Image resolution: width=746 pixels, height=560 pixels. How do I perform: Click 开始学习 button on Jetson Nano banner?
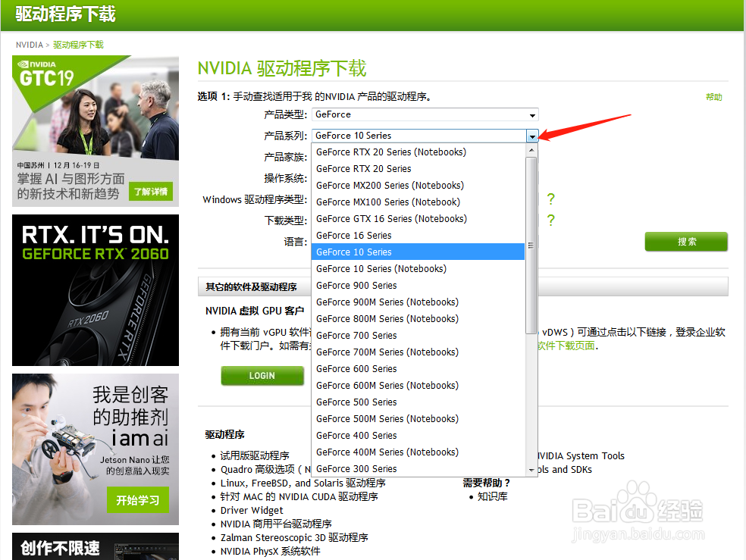click(x=137, y=500)
